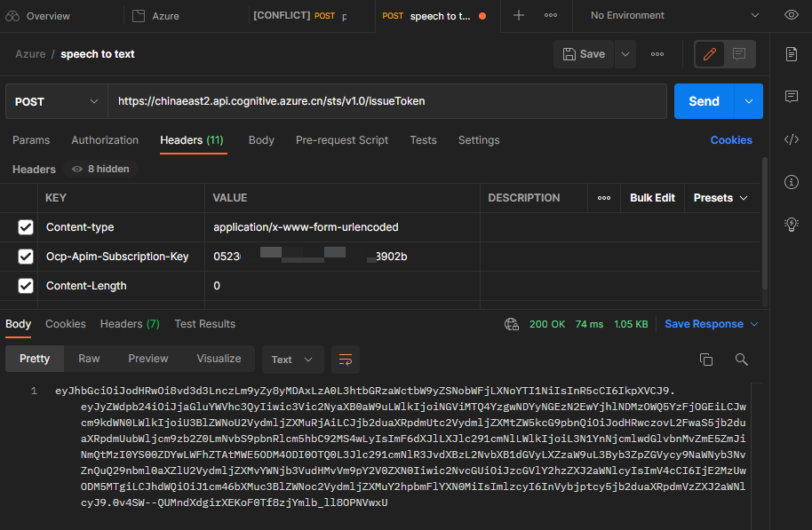Viewport: 812px width, 530px height.
Task: Select the response Body tab
Action: tap(18, 324)
